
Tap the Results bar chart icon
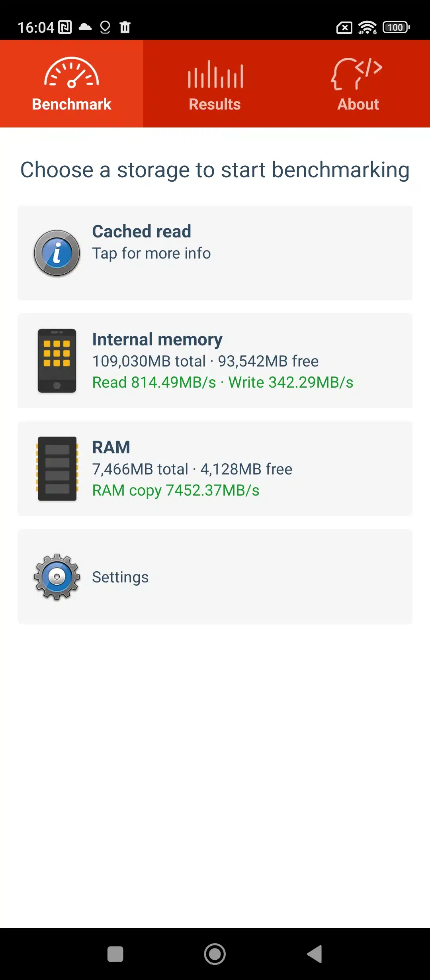[x=215, y=74]
